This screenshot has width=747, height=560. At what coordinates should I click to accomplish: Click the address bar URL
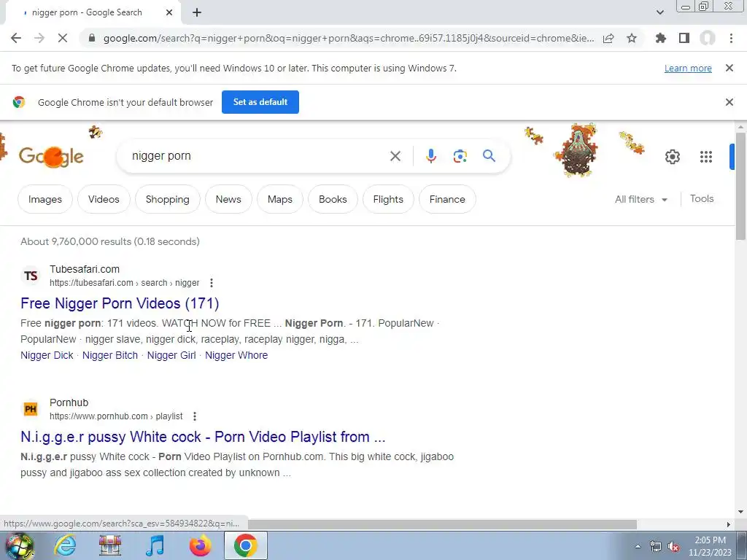[x=349, y=38]
